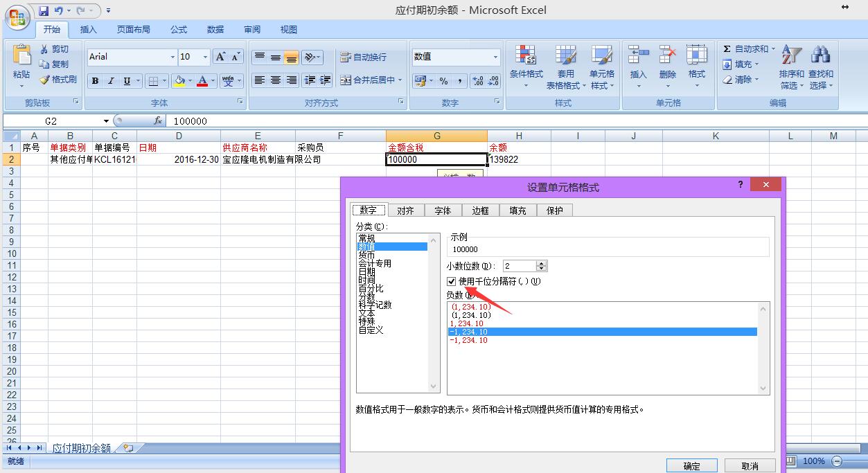Screen dimensions: 868x473
Task: Switch to the Alignment (对齐) dialog tab
Action: [x=405, y=211]
